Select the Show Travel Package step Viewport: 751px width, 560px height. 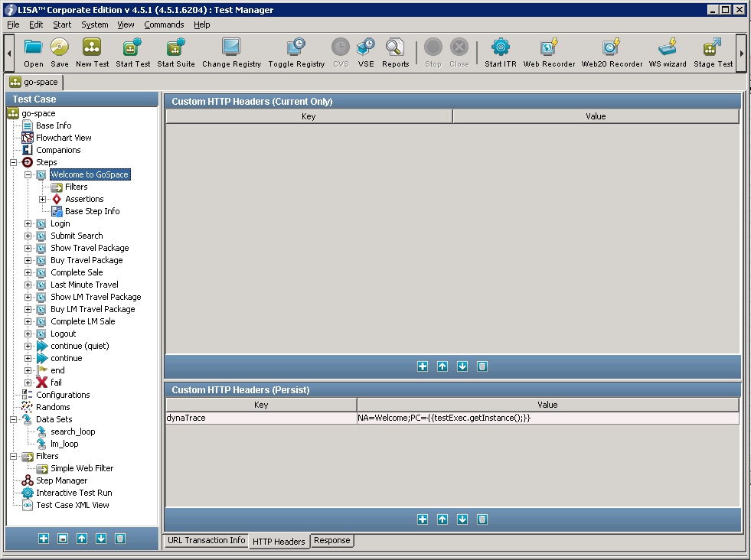pos(90,248)
